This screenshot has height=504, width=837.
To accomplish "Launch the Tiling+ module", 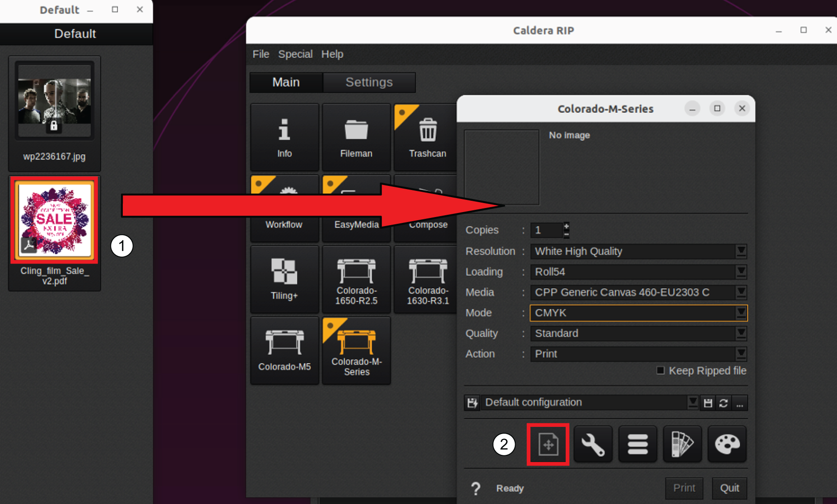I will click(284, 279).
